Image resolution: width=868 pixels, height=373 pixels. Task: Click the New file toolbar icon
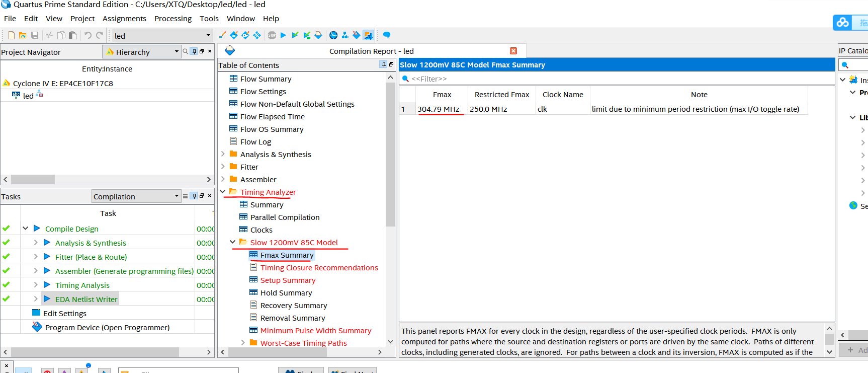click(x=11, y=35)
